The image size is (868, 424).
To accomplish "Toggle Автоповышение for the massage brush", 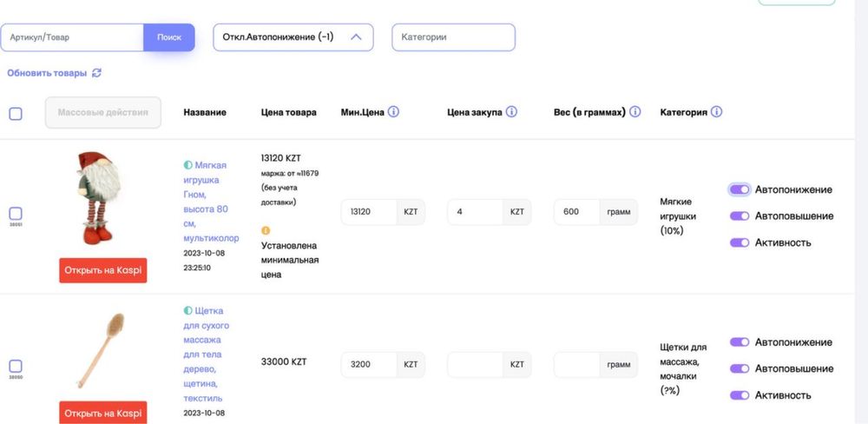I will pyautogui.click(x=739, y=368).
